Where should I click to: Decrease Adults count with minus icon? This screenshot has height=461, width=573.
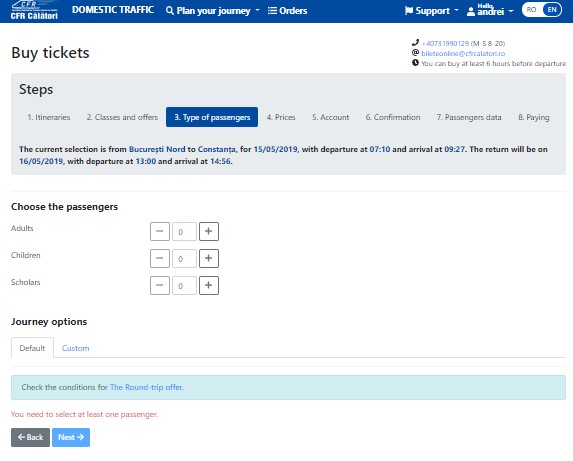pos(160,231)
